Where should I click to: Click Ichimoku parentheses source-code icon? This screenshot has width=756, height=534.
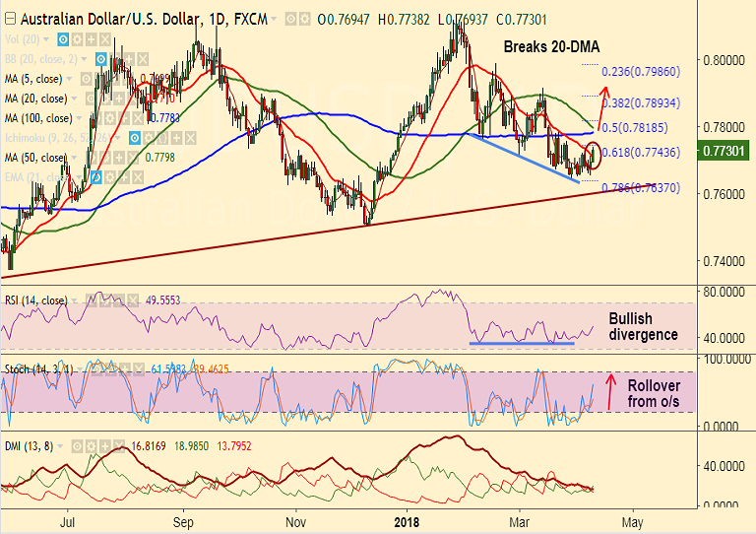click(162, 138)
